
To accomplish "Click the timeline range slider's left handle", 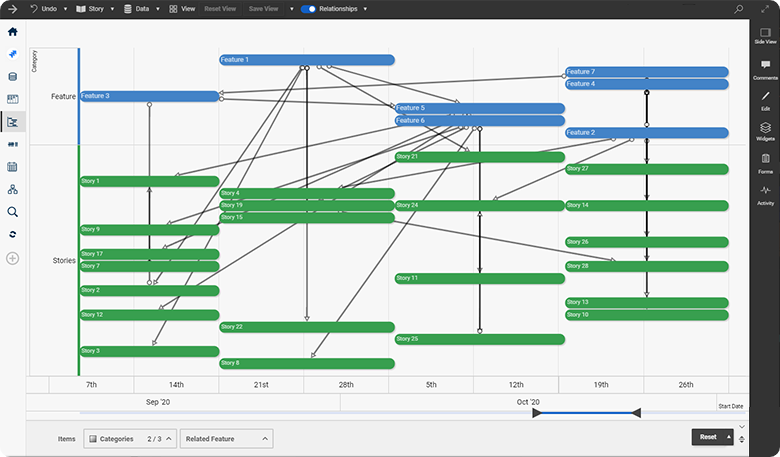I will pyautogui.click(x=537, y=413).
